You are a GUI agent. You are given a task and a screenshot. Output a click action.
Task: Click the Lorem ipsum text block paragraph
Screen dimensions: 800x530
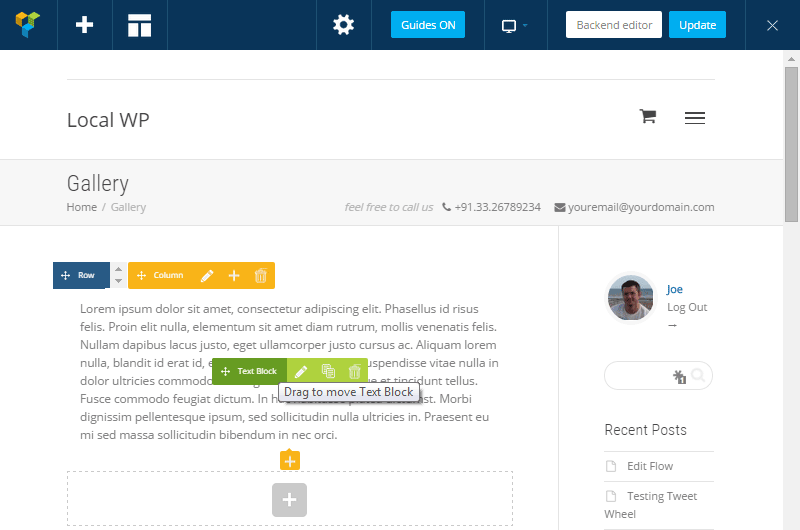289,372
